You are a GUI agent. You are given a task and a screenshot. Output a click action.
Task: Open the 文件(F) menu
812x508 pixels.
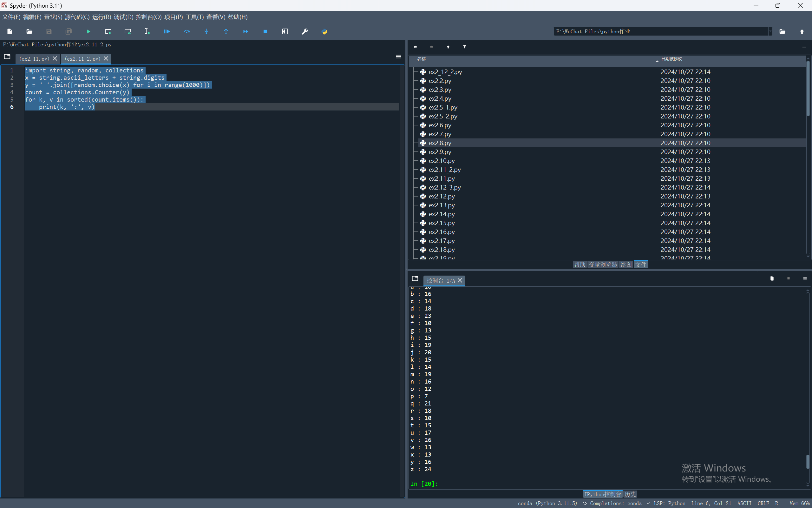[11, 17]
